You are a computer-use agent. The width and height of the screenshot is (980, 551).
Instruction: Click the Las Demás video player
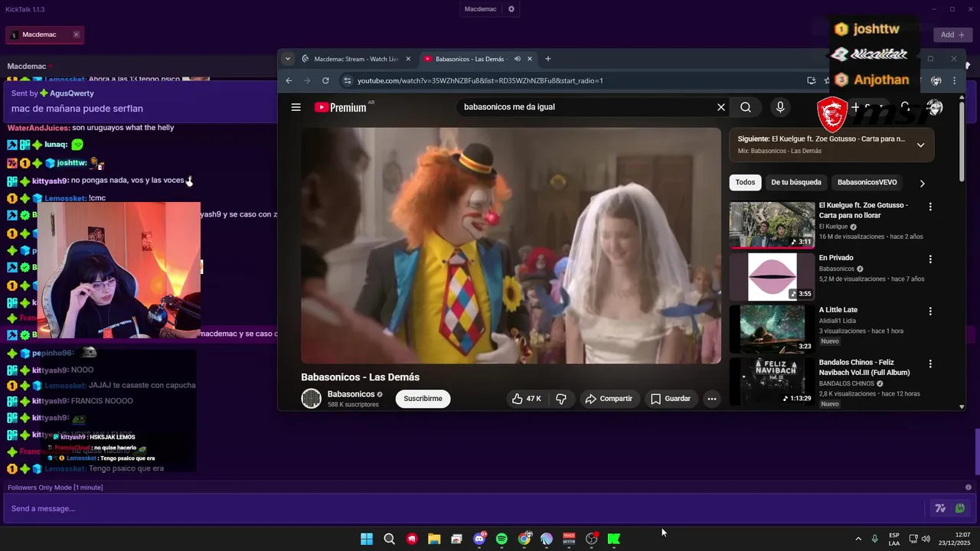(511, 245)
